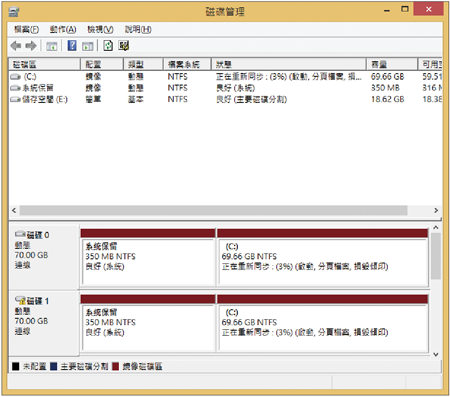Select the (C:) volume row in list
The height and width of the screenshot is (397, 450).
pyautogui.click(x=226, y=77)
